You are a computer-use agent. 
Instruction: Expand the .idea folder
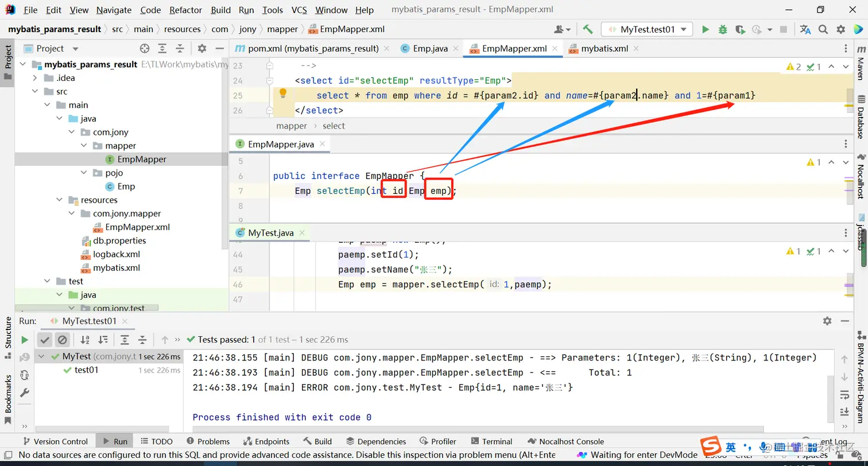[x=35, y=78]
